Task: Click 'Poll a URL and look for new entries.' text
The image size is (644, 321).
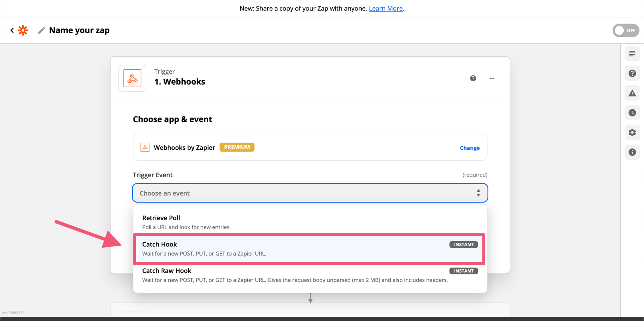Action: pos(186,227)
